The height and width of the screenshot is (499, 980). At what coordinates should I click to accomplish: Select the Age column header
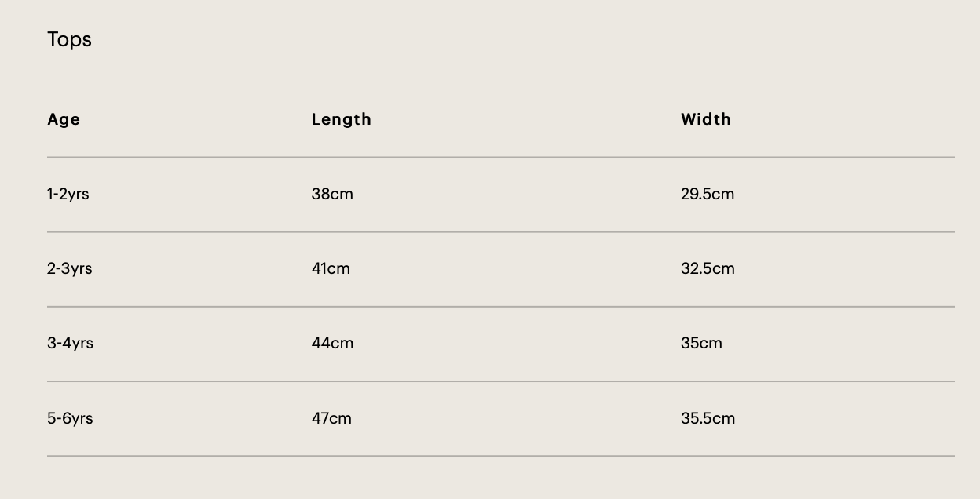(64, 119)
